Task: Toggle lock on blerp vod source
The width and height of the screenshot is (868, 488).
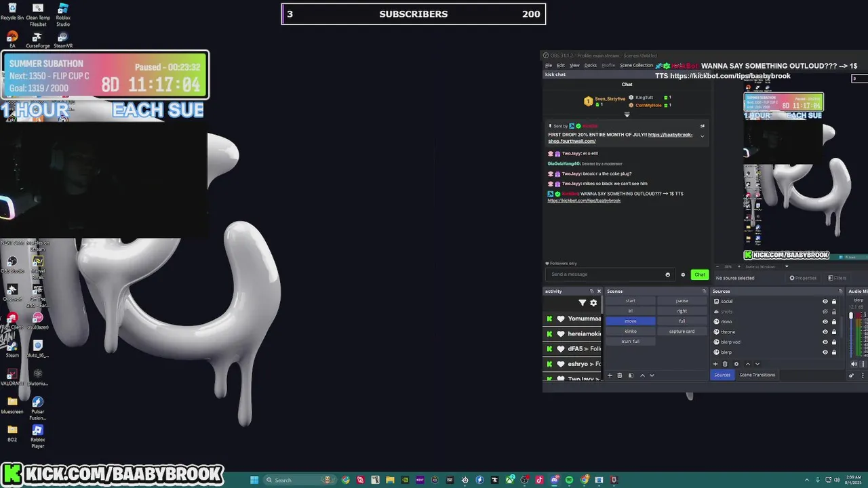Action: [x=834, y=342]
